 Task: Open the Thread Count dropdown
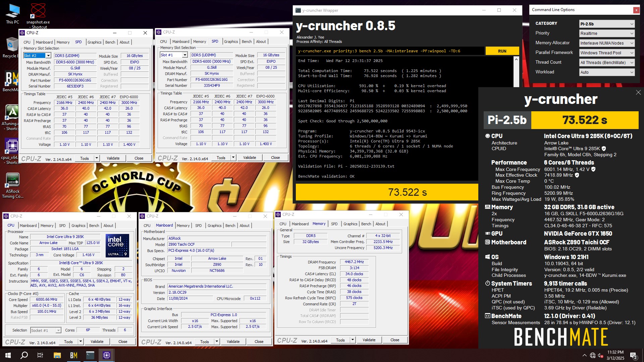click(x=607, y=62)
